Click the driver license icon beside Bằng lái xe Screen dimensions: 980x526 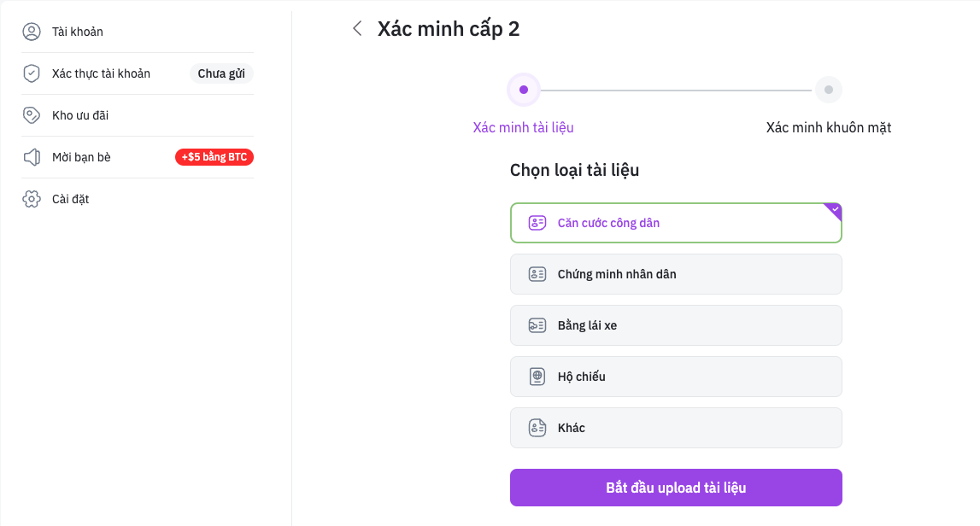(x=537, y=325)
